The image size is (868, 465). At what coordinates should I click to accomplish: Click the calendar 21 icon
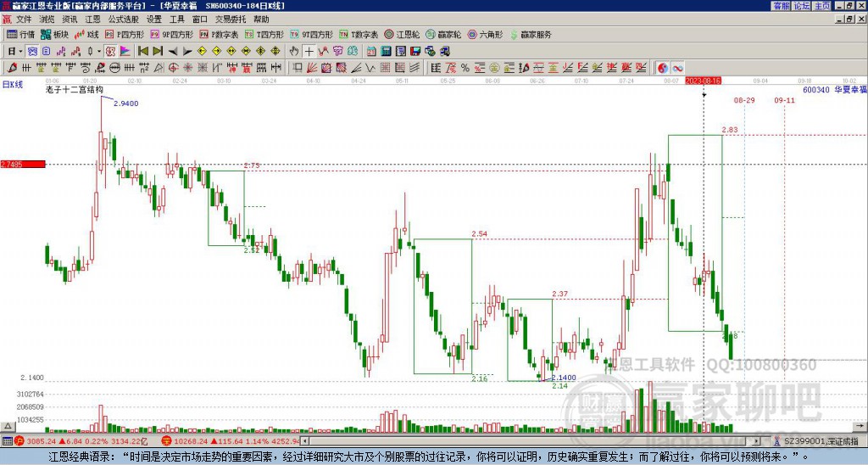pos(371,52)
